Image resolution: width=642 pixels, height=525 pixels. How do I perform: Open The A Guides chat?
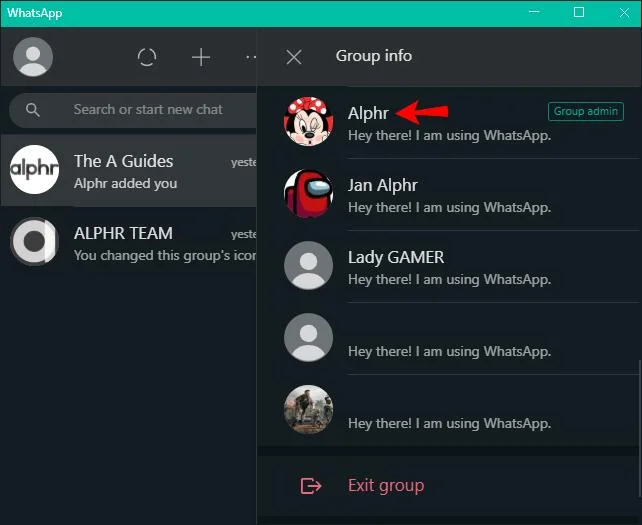[x=129, y=170]
